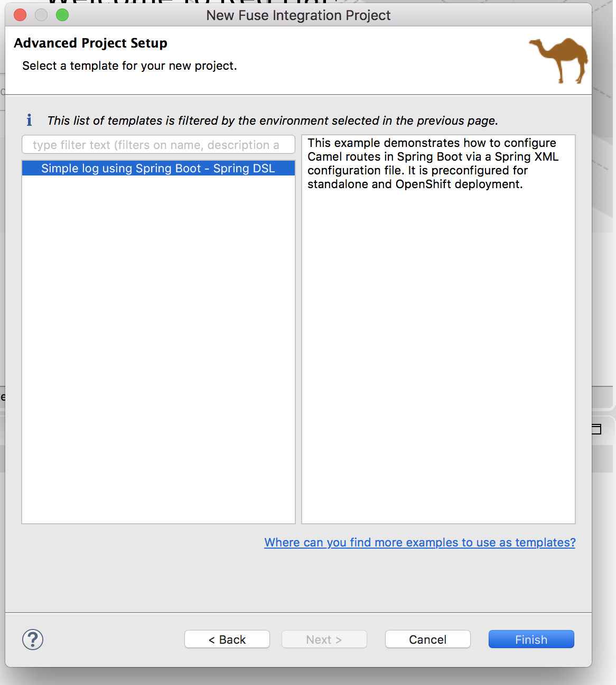The width and height of the screenshot is (616, 685).
Task: Click the green zoom window button
Action: click(x=62, y=15)
